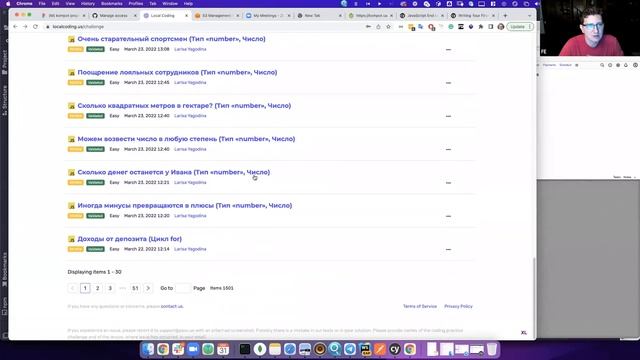Switch to the My Meetings tab
The image size is (640, 360).
pos(267,16)
